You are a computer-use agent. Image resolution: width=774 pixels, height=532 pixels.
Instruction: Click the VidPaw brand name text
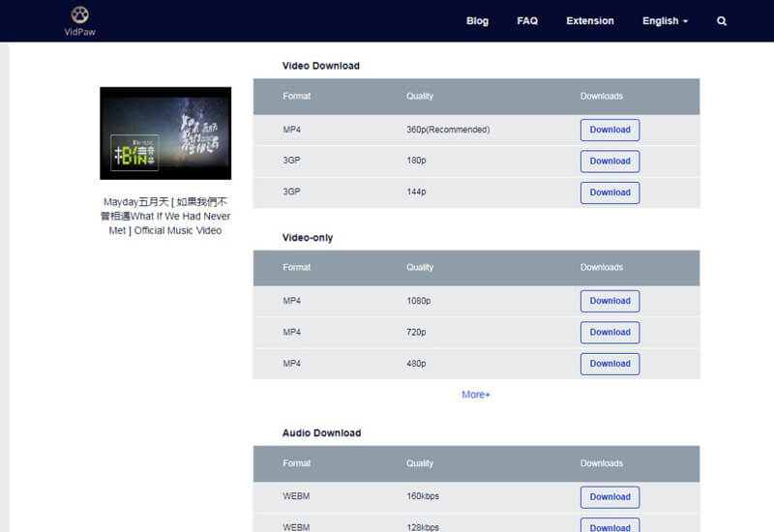[80, 32]
